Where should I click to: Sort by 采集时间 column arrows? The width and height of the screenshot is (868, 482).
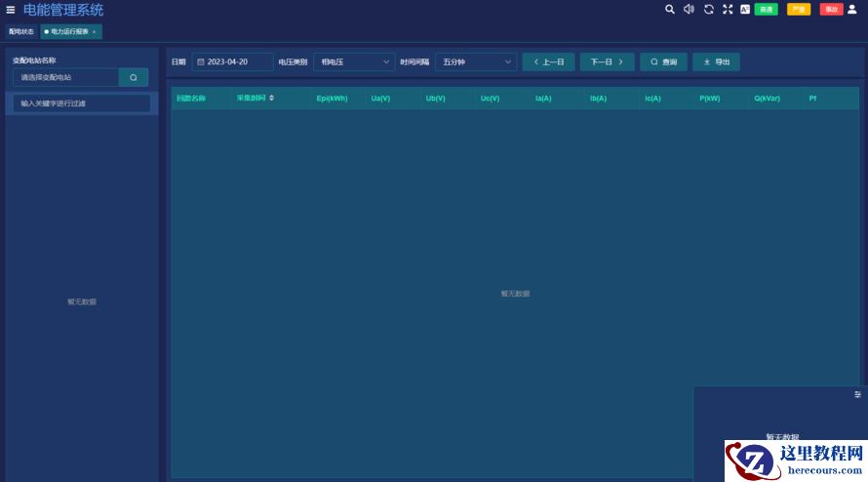coord(271,99)
